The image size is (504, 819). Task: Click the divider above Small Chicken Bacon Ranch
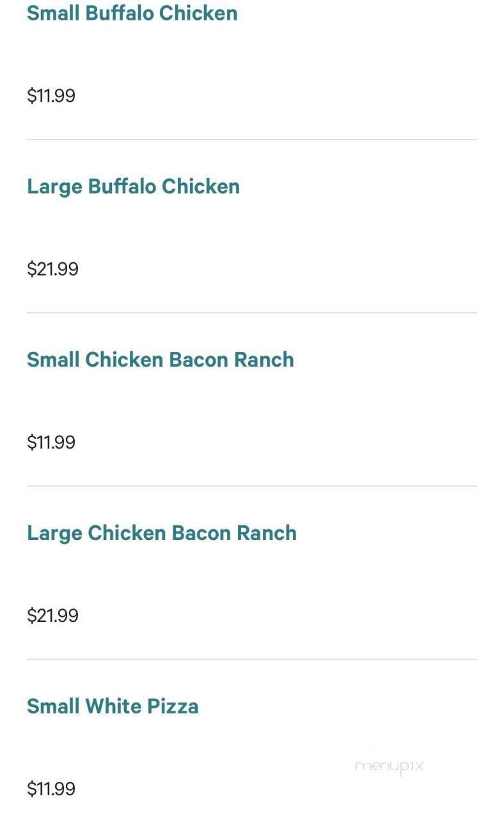click(252, 313)
